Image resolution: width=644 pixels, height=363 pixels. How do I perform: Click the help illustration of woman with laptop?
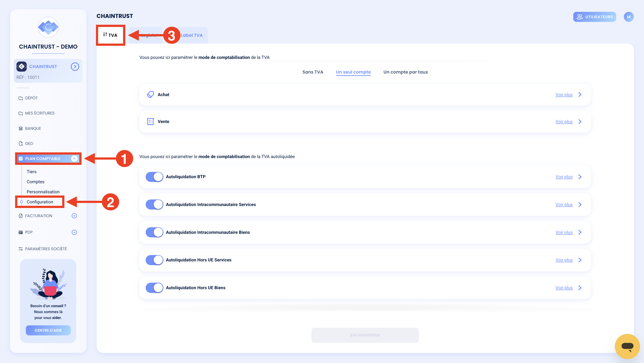pos(48,284)
